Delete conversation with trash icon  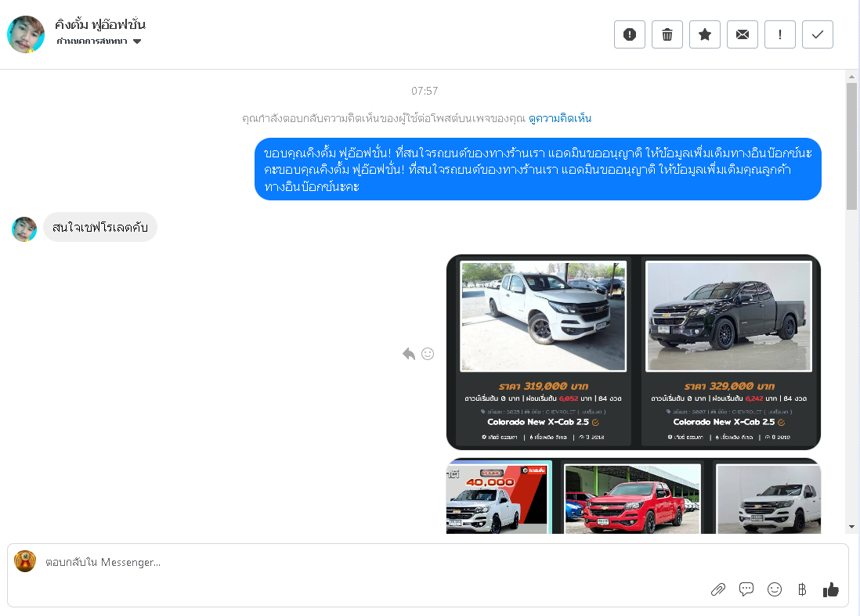(x=667, y=34)
